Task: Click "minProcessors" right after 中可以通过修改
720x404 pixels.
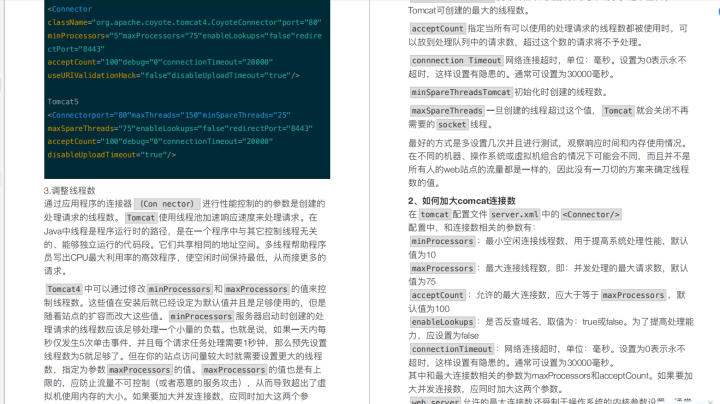Action: [x=179, y=289]
